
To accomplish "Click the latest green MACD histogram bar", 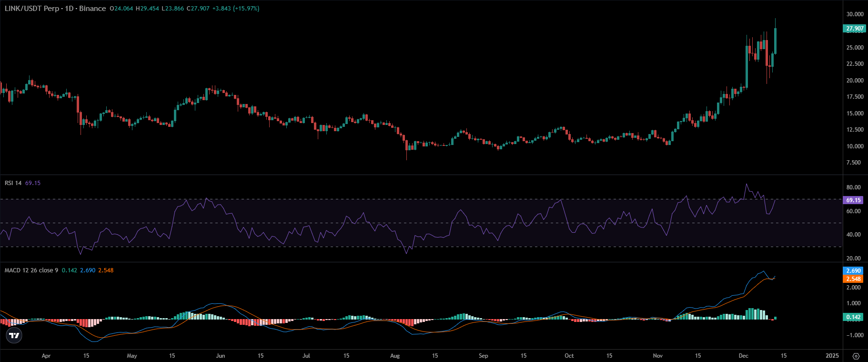I will click(x=776, y=318).
